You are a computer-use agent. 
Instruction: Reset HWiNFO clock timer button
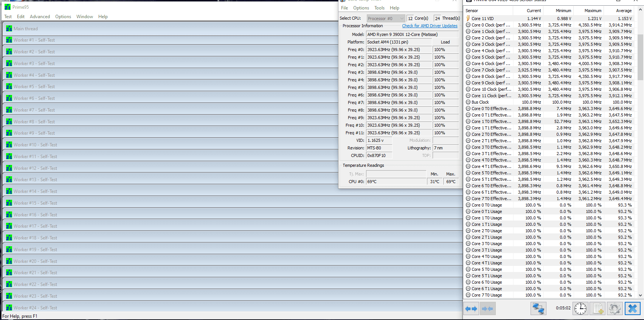(580, 309)
